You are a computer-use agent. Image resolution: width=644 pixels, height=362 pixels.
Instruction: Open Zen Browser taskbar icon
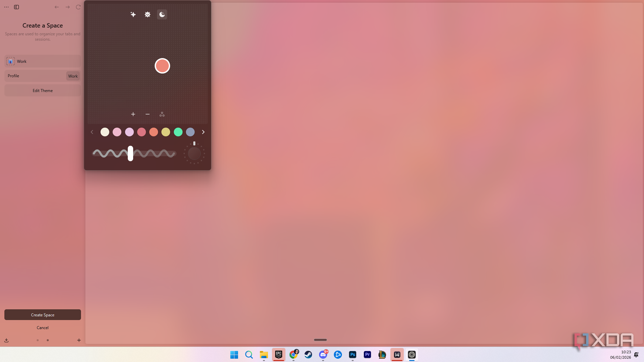coord(412,355)
